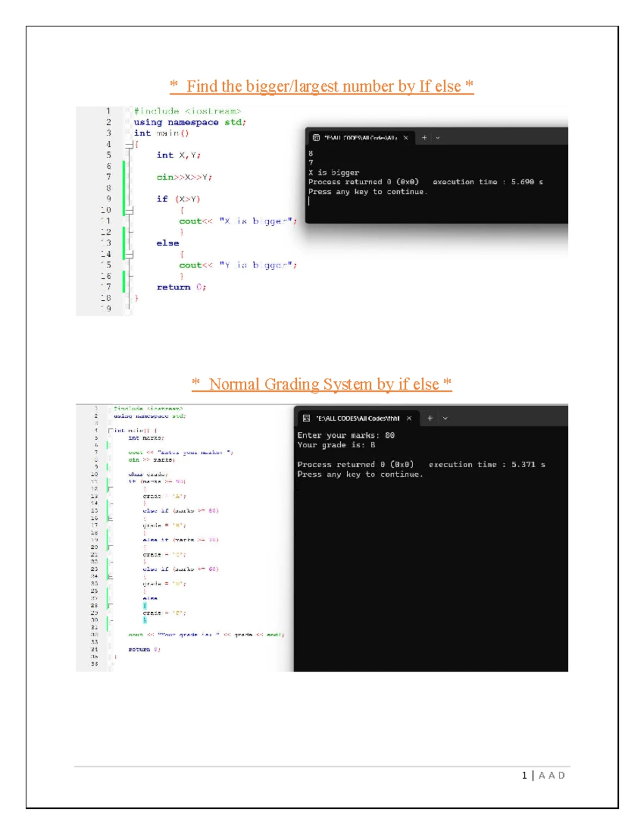Click 'Press any key to continue.' in the lower console
Screen dimensions: 644x834
[360, 474]
